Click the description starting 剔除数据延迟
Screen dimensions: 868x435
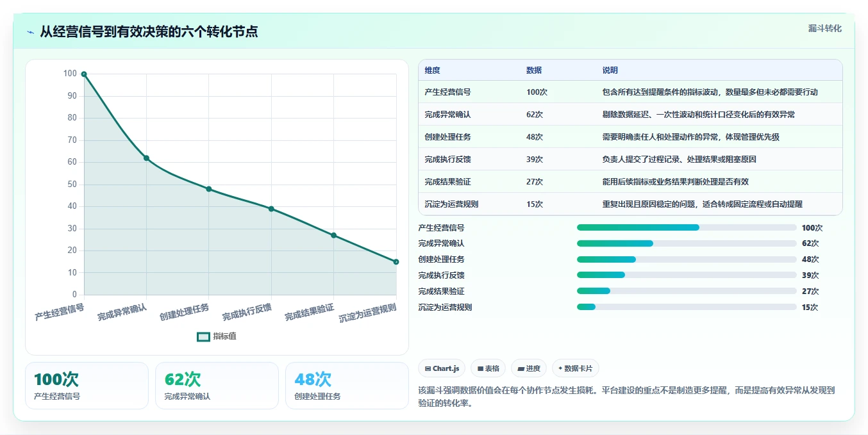point(699,115)
